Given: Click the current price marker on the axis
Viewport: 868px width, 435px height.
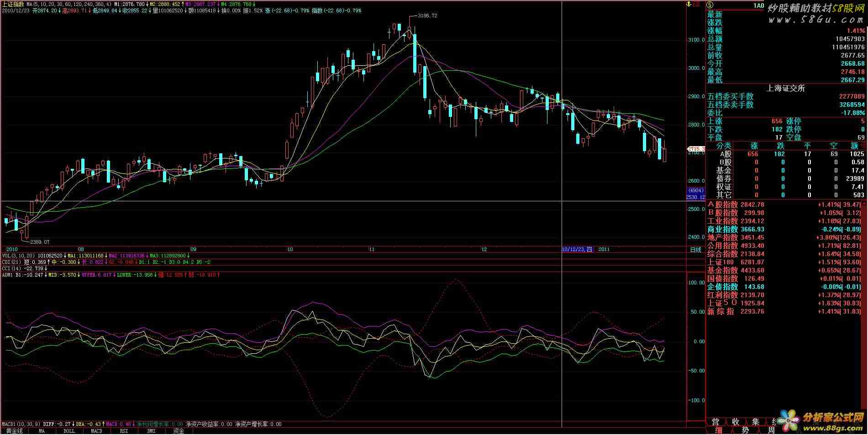Looking at the screenshot, I should 696,149.
